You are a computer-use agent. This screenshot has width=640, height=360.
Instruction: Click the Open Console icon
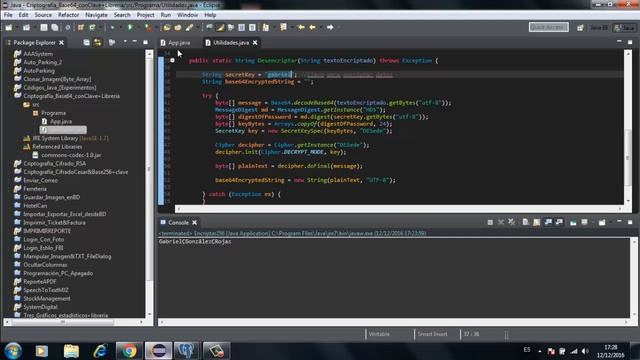(602, 222)
